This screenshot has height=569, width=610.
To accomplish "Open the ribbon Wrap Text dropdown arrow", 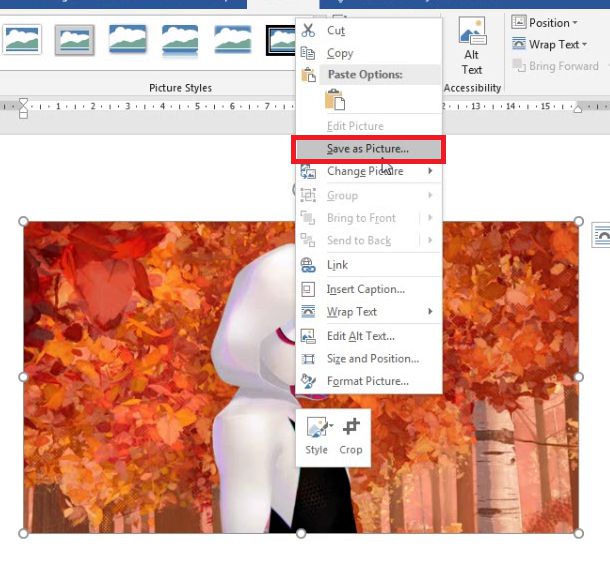I will pyautogui.click(x=584, y=44).
